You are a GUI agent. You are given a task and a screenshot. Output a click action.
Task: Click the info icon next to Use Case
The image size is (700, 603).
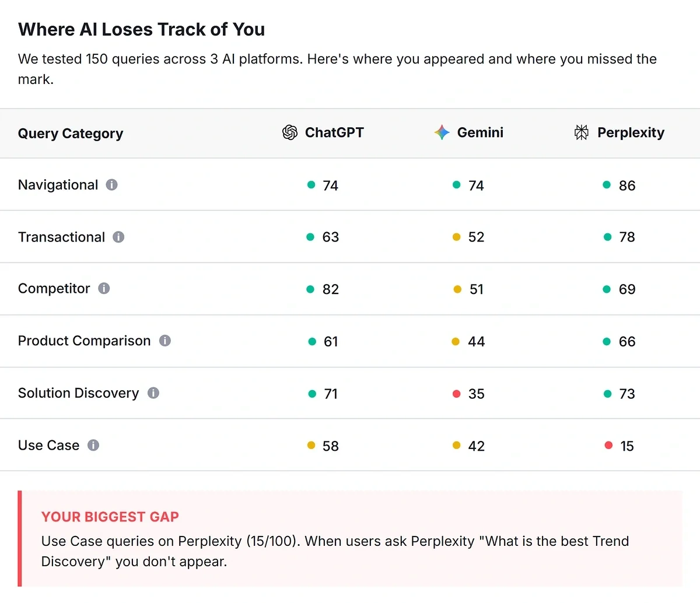click(x=93, y=445)
